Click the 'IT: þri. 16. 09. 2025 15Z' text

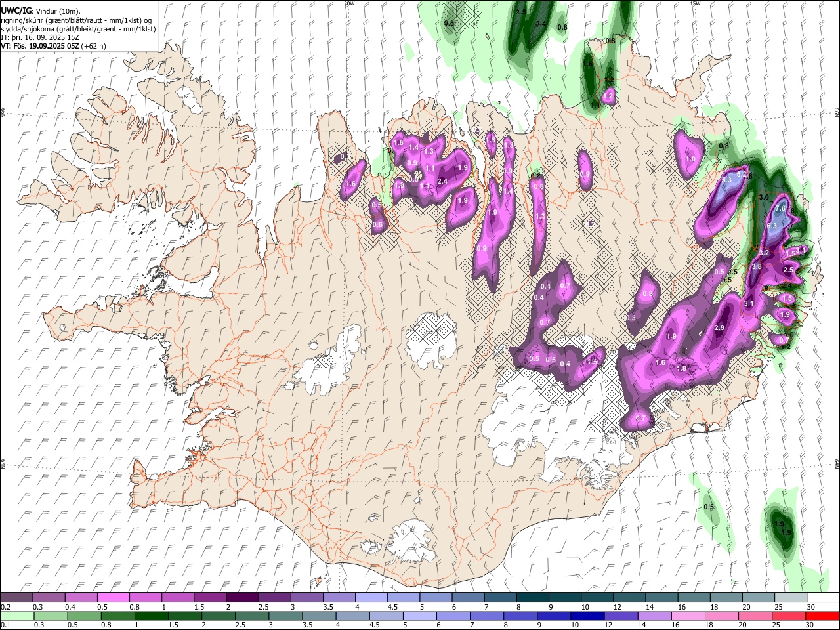(40, 37)
